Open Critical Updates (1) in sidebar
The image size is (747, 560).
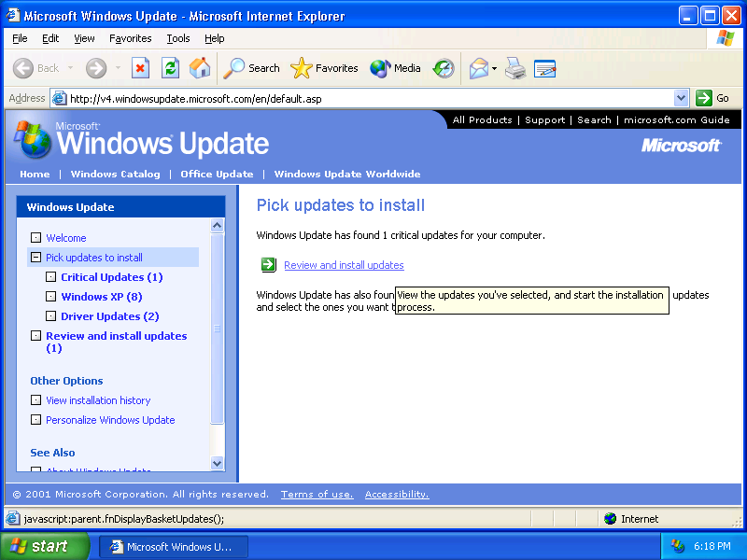111,277
